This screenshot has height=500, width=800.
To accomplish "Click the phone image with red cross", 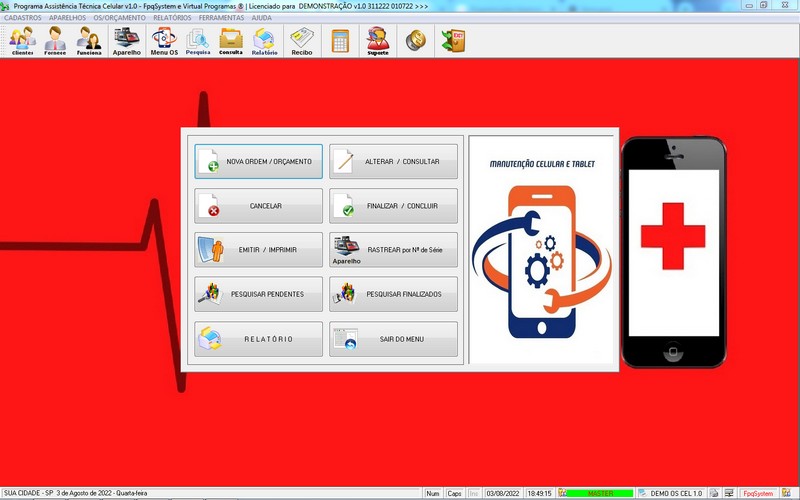I will [x=673, y=252].
